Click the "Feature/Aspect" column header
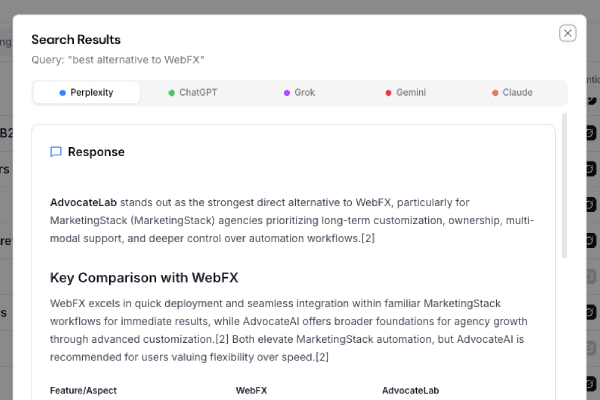This screenshot has width=600, height=400. [83, 390]
